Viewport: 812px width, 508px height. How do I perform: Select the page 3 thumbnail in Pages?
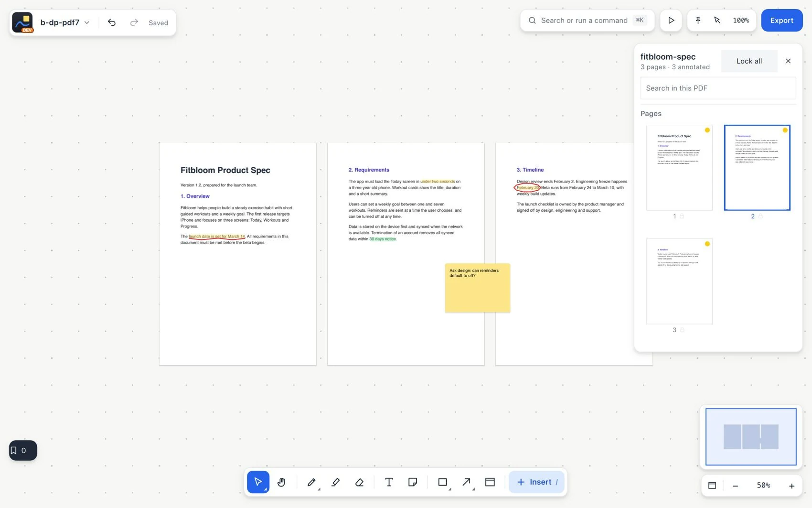tap(679, 281)
